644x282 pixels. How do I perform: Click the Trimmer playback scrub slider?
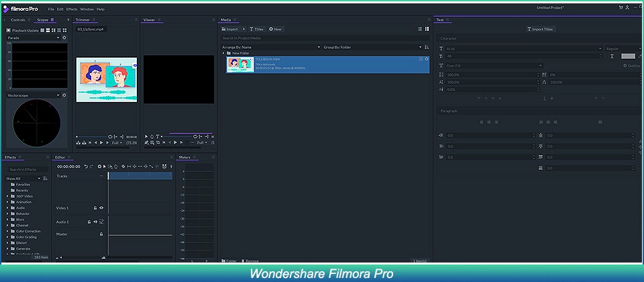tap(91, 136)
